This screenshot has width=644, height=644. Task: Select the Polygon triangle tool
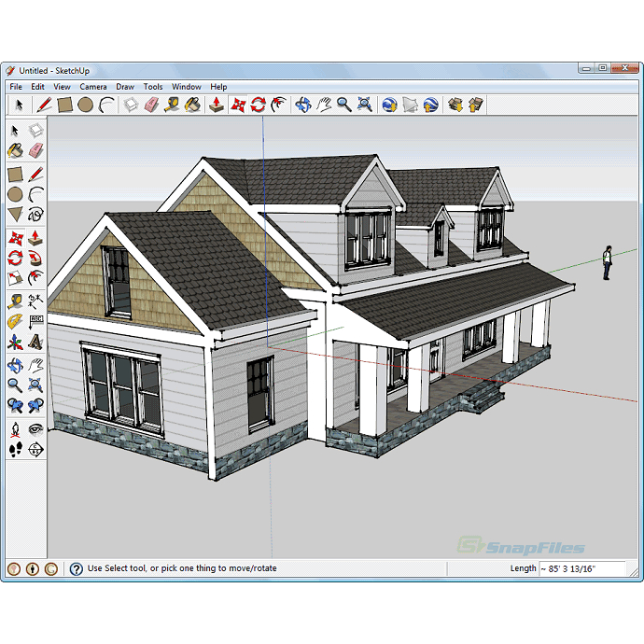pos(15,215)
